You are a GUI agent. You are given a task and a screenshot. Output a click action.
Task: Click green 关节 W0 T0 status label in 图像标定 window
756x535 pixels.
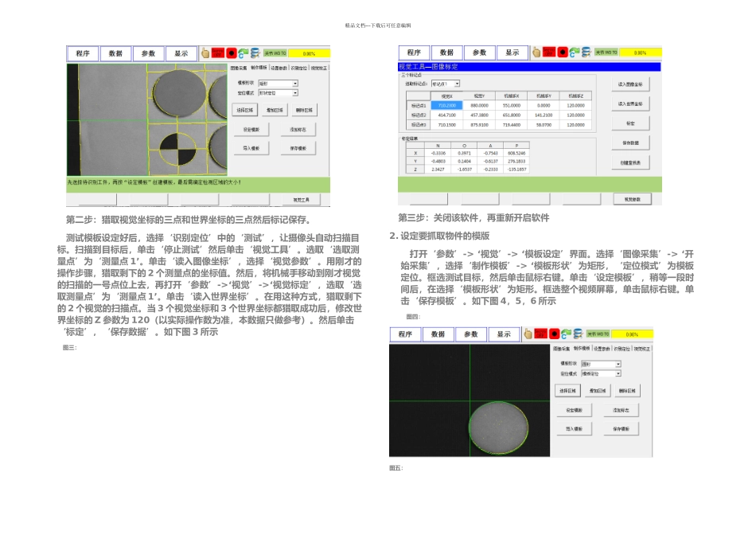(606, 52)
